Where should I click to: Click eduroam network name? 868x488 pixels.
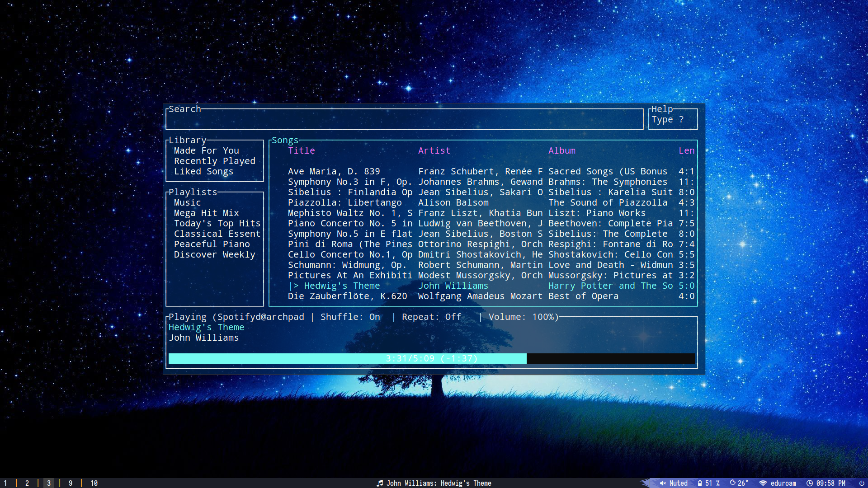783,483
